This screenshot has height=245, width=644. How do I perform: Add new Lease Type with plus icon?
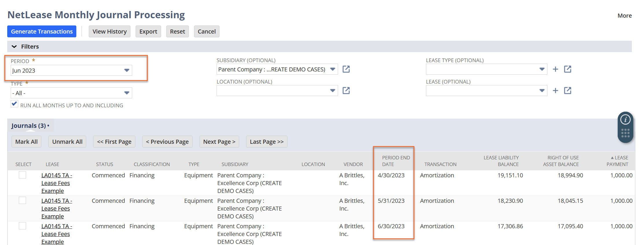(x=555, y=69)
